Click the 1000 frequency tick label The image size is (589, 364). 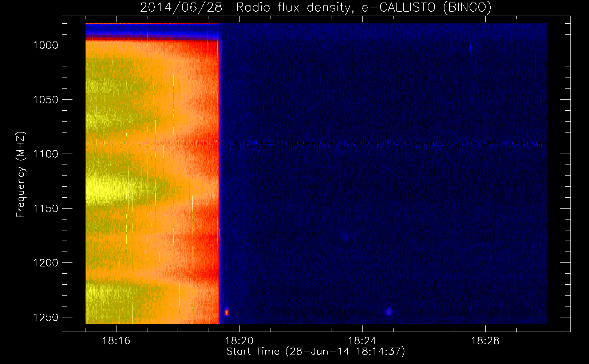tap(46, 45)
